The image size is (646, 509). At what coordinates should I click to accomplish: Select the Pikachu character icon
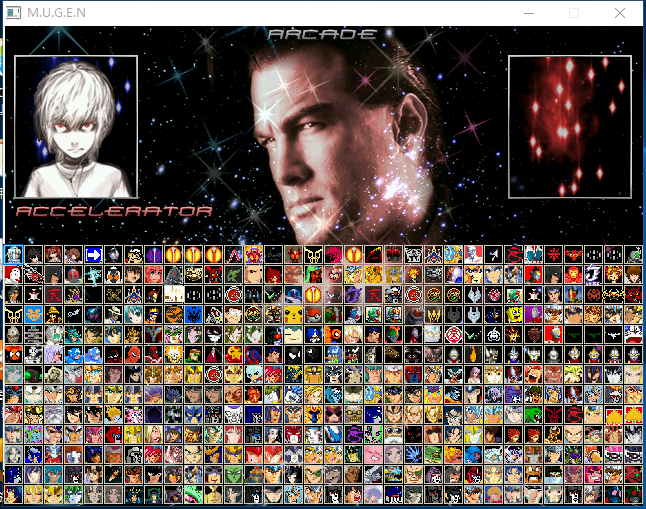[293, 315]
